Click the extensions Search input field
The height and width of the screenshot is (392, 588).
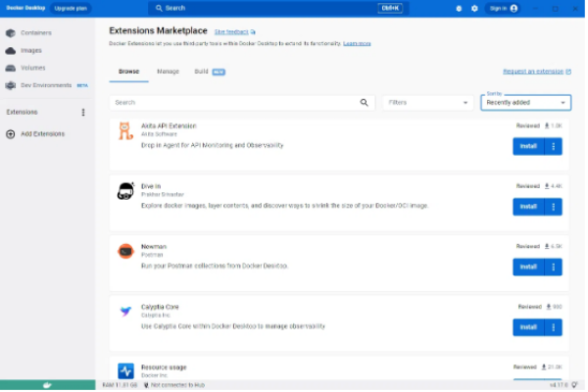(235, 102)
